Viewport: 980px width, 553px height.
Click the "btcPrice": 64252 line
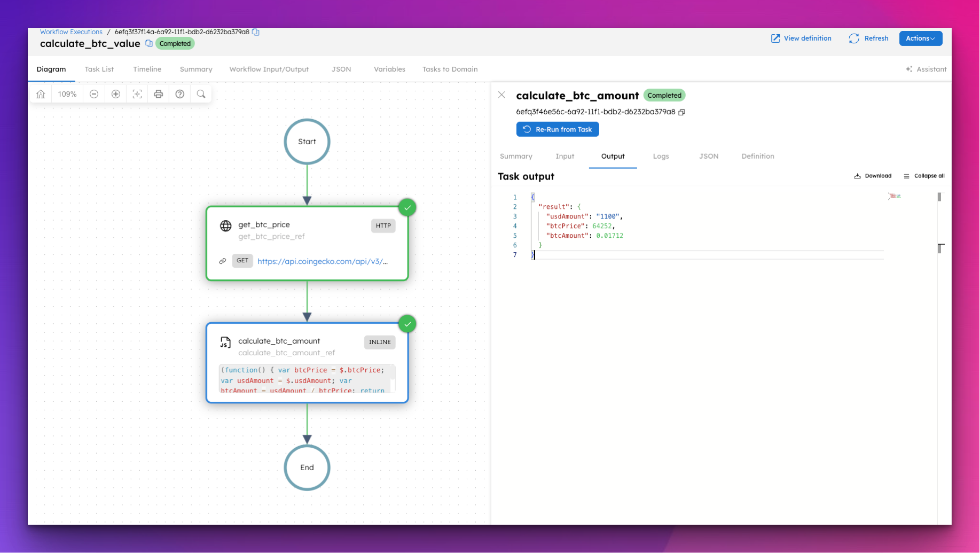coord(581,226)
